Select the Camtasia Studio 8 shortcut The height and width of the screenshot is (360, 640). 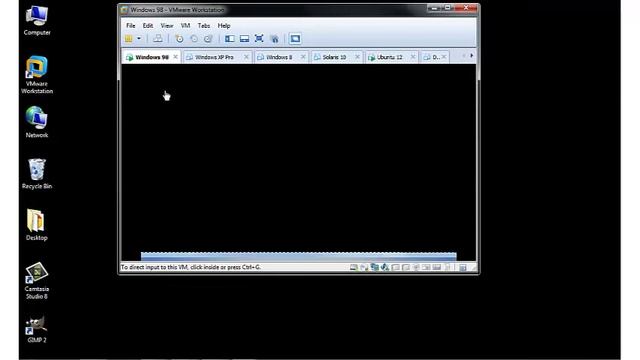coord(37,280)
